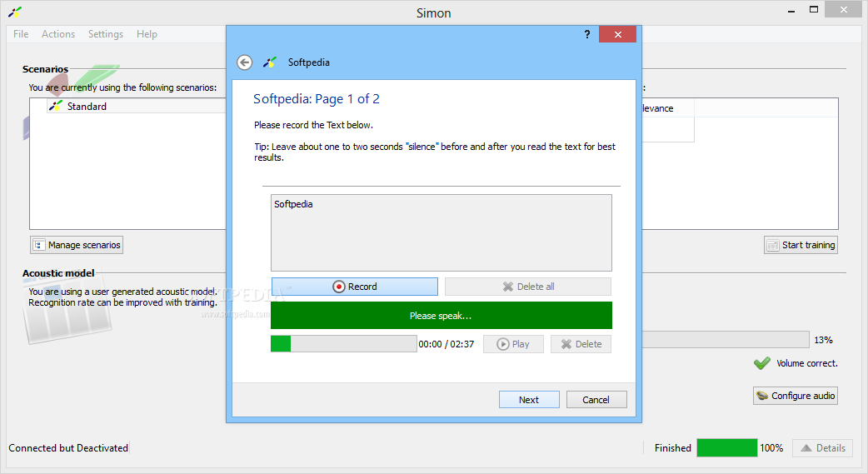Go to the Next training page
The image size is (868, 474).
[x=529, y=400]
